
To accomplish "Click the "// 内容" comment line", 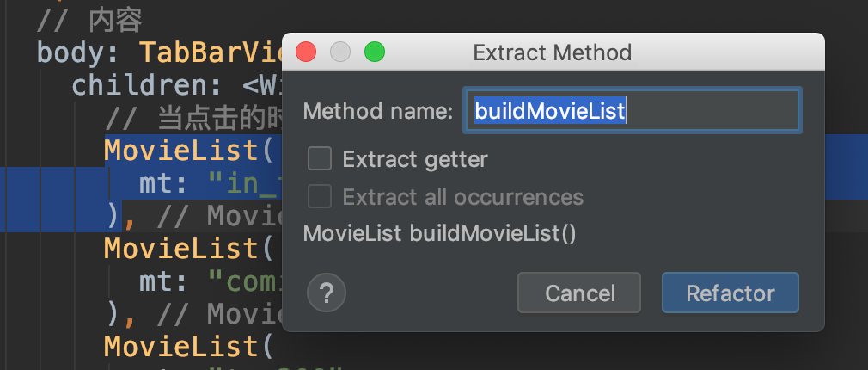I will pyautogui.click(x=90, y=21).
